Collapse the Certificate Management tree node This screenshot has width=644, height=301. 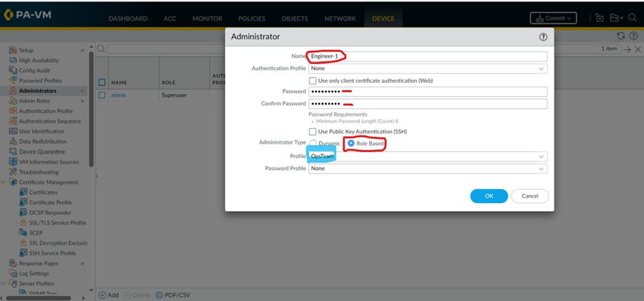coord(4,182)
